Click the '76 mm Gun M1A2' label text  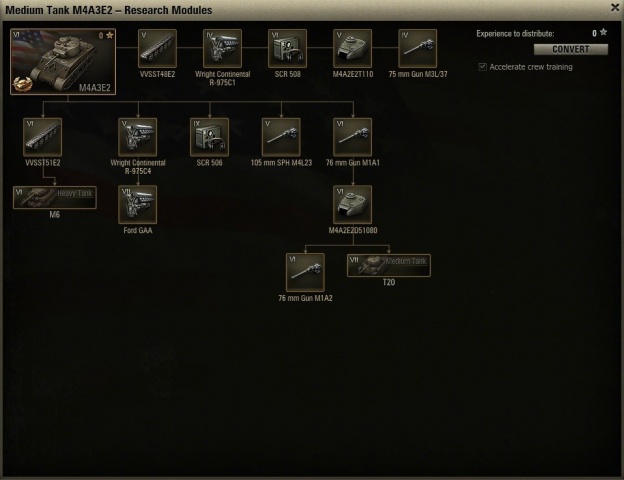[x=305, y=299]
